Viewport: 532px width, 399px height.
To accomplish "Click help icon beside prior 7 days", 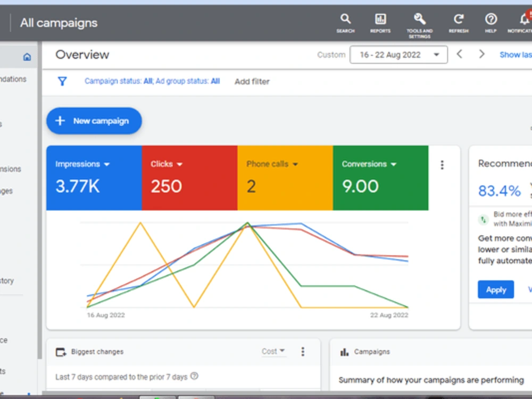I will pos(194,376).
